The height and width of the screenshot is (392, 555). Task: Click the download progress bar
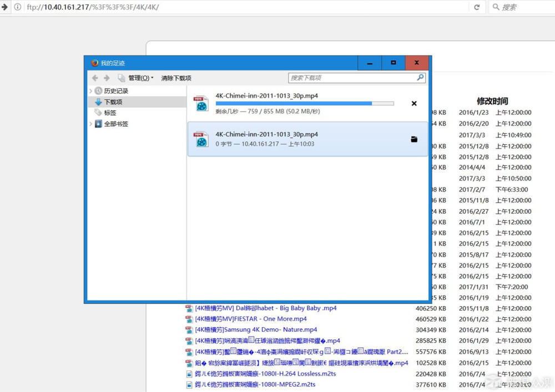pos(304,104)
